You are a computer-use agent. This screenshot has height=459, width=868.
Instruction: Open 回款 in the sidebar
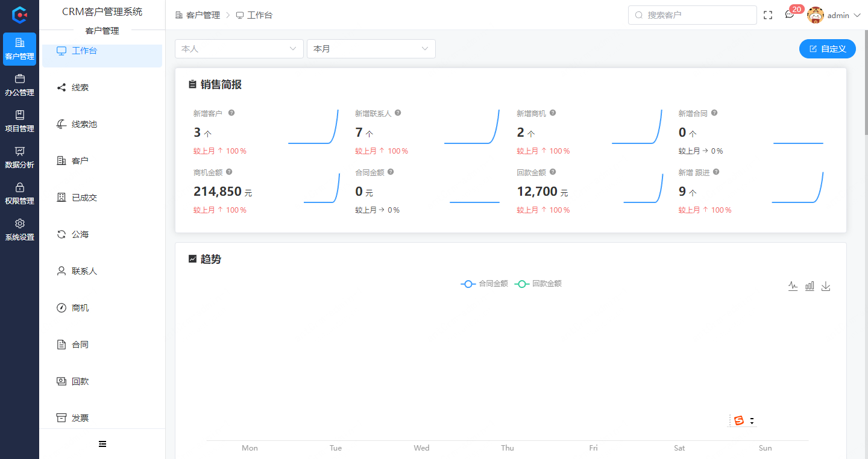pos(102,381)
